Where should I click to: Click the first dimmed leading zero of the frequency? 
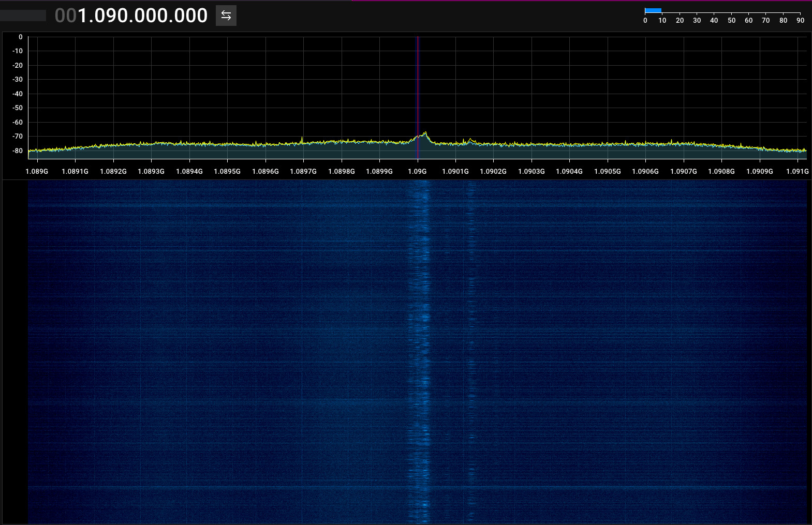tap(60, 16)
